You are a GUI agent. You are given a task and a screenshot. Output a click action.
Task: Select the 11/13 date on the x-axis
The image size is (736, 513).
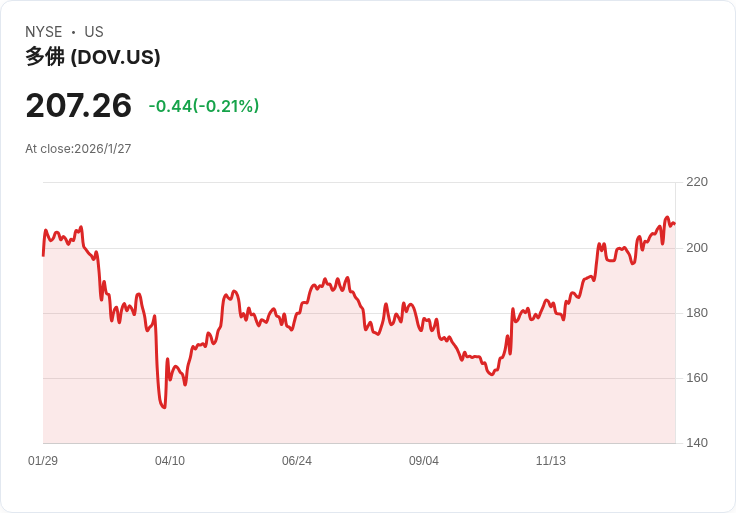tap(551, 461)
